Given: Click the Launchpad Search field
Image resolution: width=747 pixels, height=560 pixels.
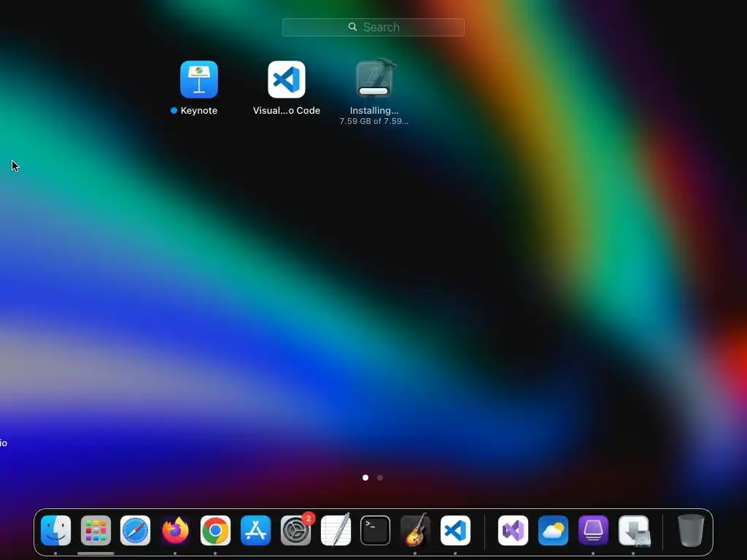Looking at the screenshot, I should point(373,27).
